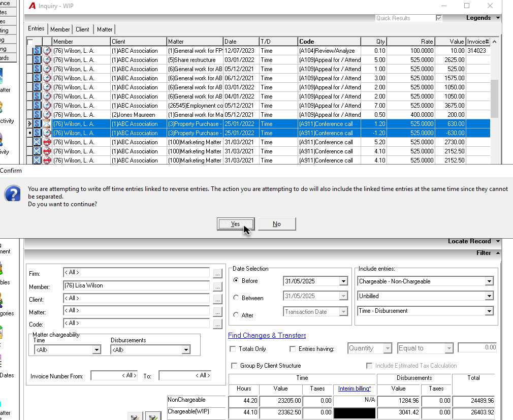Open the Chargeable - Non-Chargeable dropdown
Viewport: 513px width, 420px height.
click(489, 281)
